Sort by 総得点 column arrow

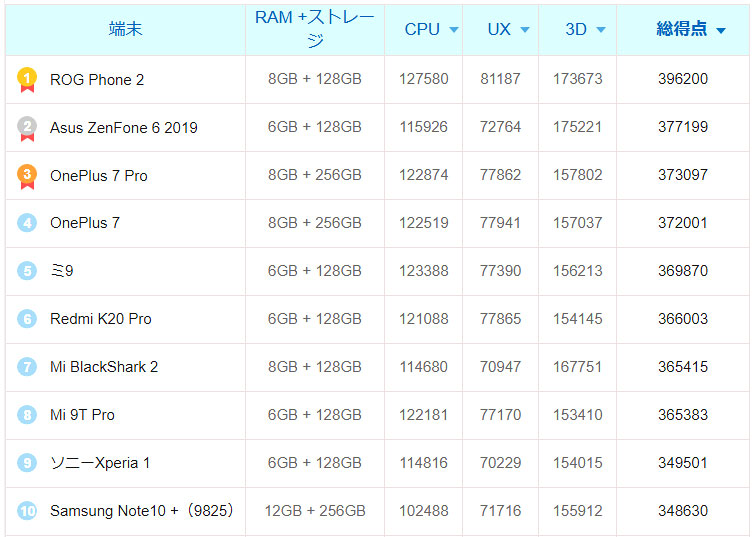(721, 31)
